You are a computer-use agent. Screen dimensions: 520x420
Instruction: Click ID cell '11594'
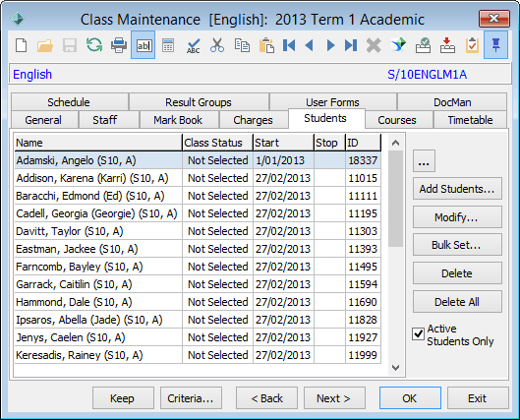tap(363, 284)
